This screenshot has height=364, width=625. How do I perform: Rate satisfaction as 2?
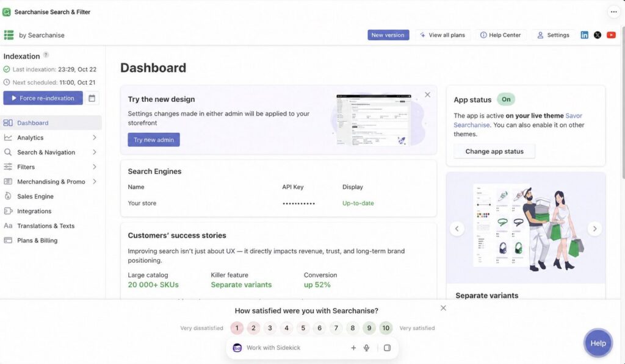(x=253, y=328)
